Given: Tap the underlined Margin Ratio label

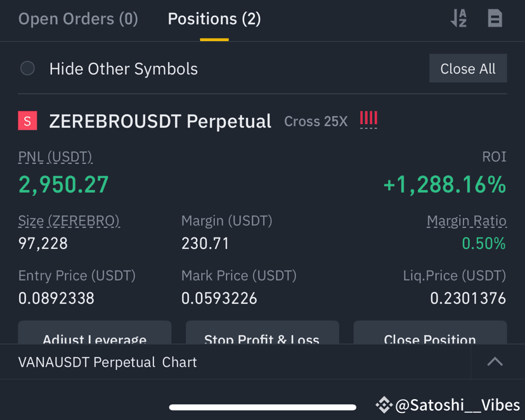Looking at the screenshot, I should tap(467, 221).
